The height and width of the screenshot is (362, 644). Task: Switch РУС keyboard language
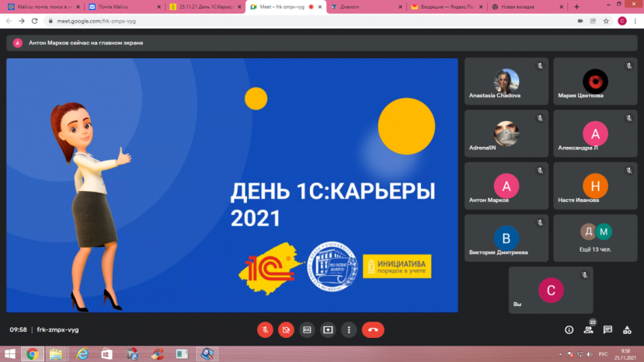603,354
